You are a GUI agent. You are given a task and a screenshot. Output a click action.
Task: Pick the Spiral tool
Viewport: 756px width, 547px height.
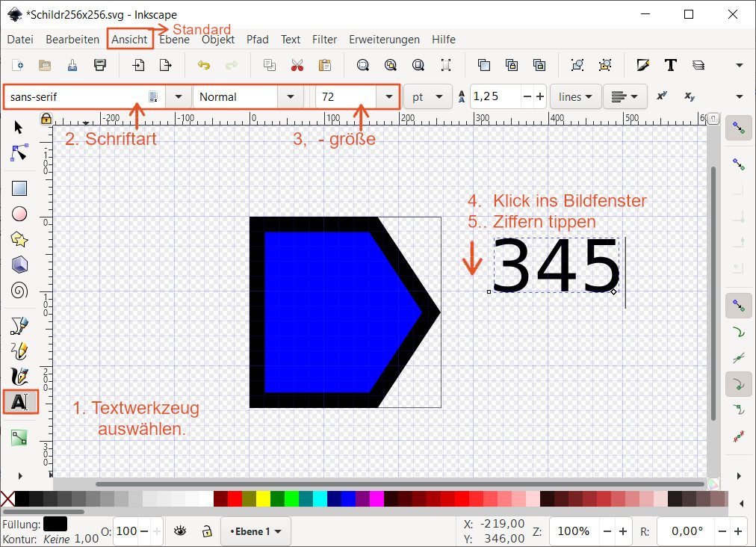tap(19, 289)
